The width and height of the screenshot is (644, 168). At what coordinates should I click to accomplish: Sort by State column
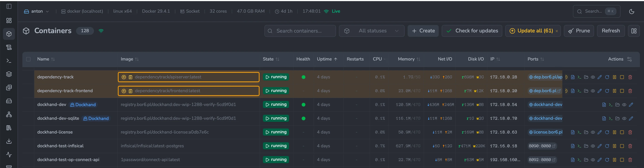pyautogui.click(x=271, y=59)
